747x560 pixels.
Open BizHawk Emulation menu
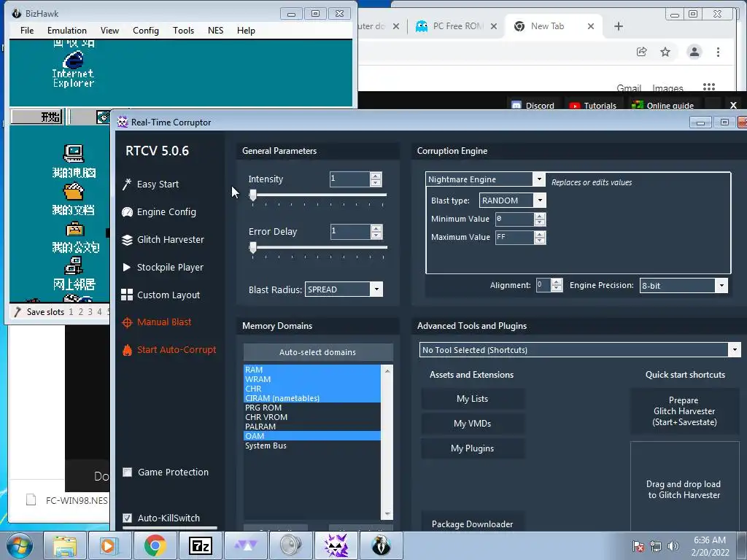[x=66, y=31]
